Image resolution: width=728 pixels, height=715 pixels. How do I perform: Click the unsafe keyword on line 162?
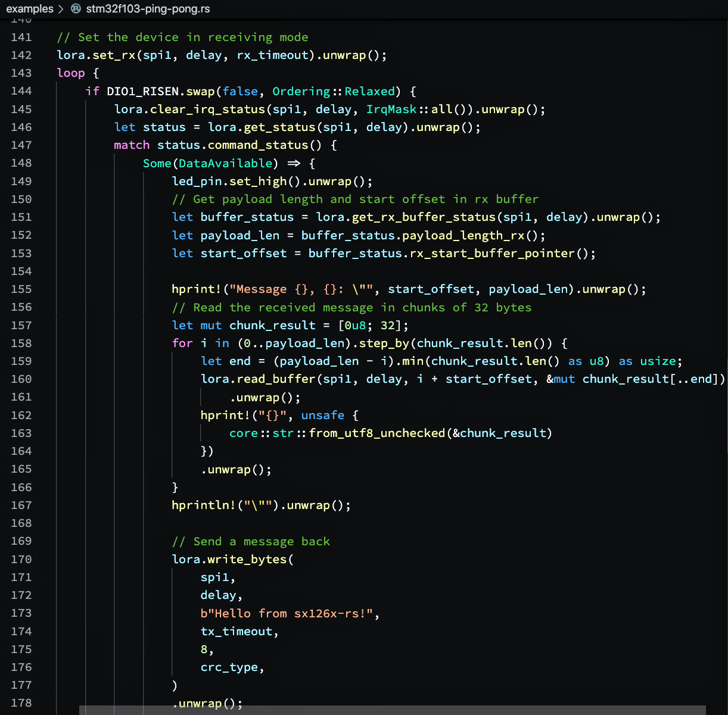click(x=322, y=416)
